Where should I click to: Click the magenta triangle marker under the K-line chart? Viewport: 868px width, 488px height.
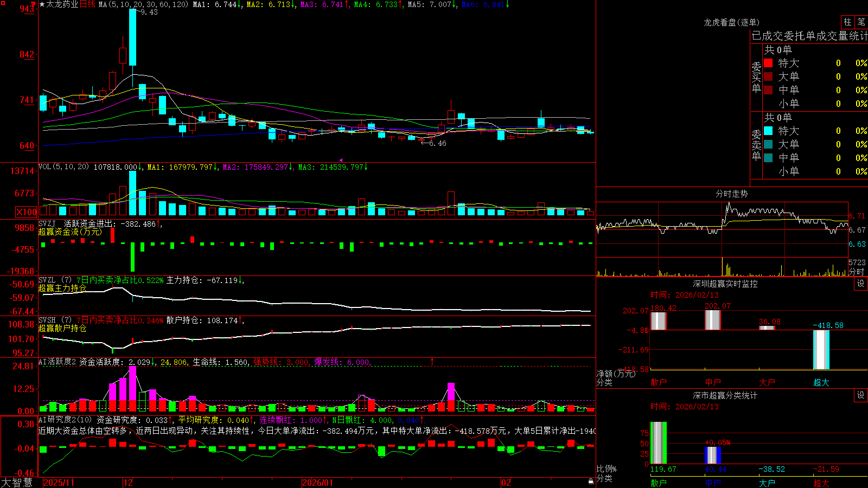coord(341,160)
